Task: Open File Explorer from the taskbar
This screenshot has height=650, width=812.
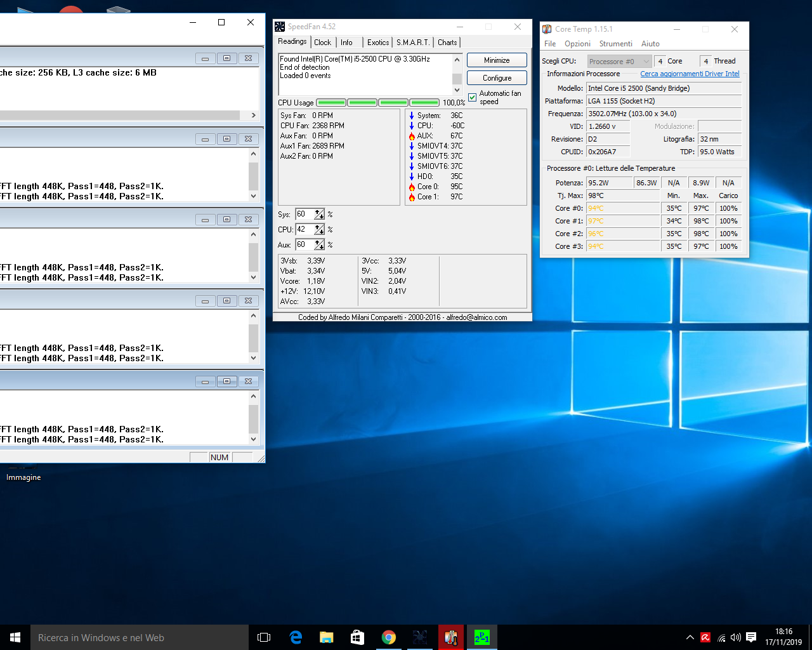Action: click(327, 637)
